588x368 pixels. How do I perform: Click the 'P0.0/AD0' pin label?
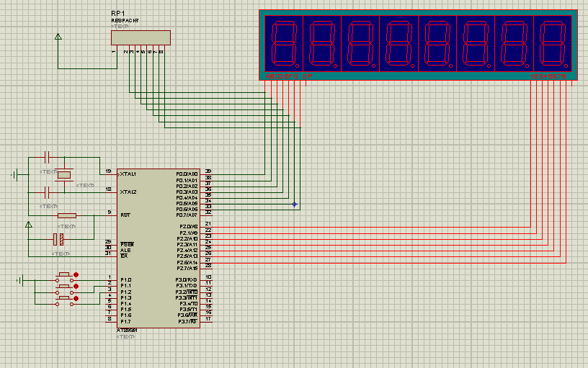(187, 174)
